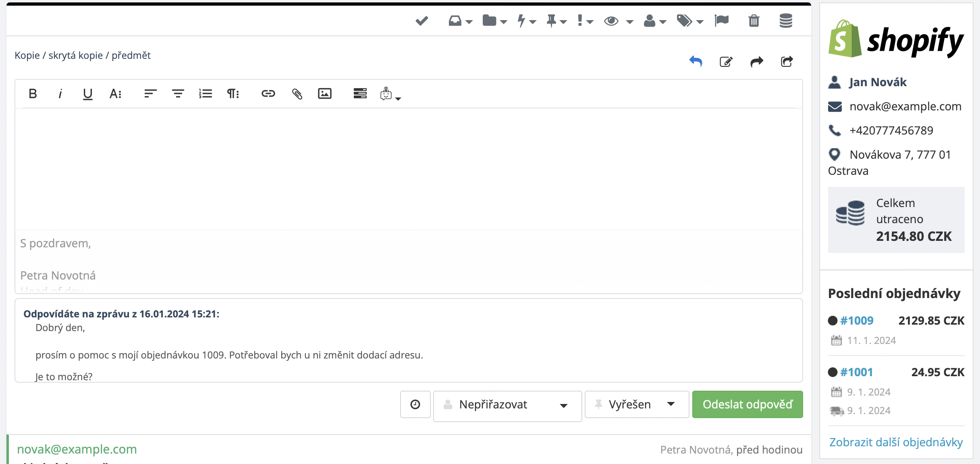Screen dimensions: 980x464
Task: Click into the reply message text area
Action: pyautogui.click(x=409, y=169)
